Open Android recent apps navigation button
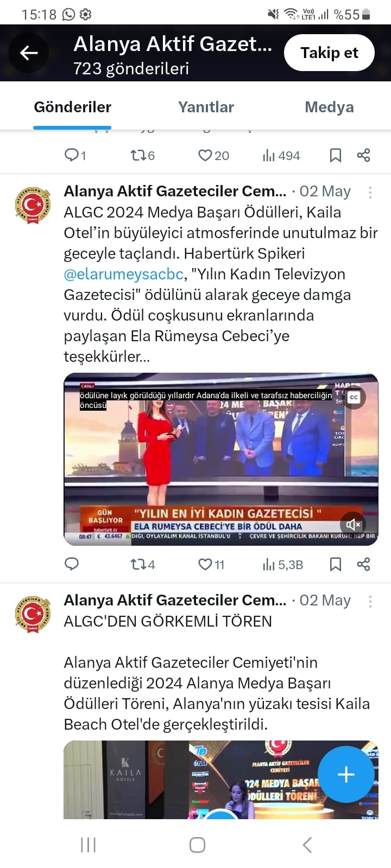Viewport: 391px width, 868px height. (x=88, y=845)
